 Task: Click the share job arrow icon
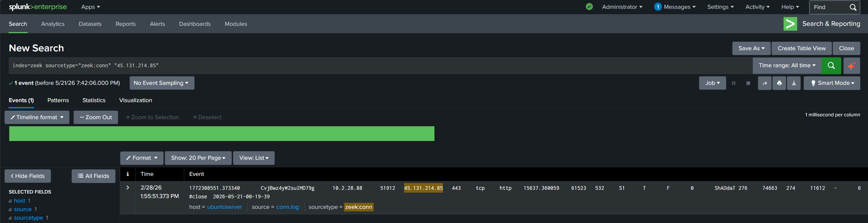[765, 83]
